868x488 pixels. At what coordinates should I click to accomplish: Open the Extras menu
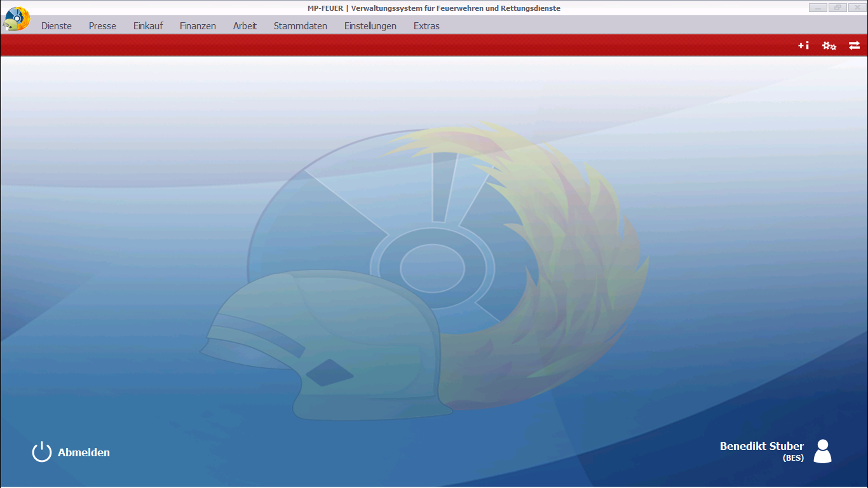click(426, 26)
